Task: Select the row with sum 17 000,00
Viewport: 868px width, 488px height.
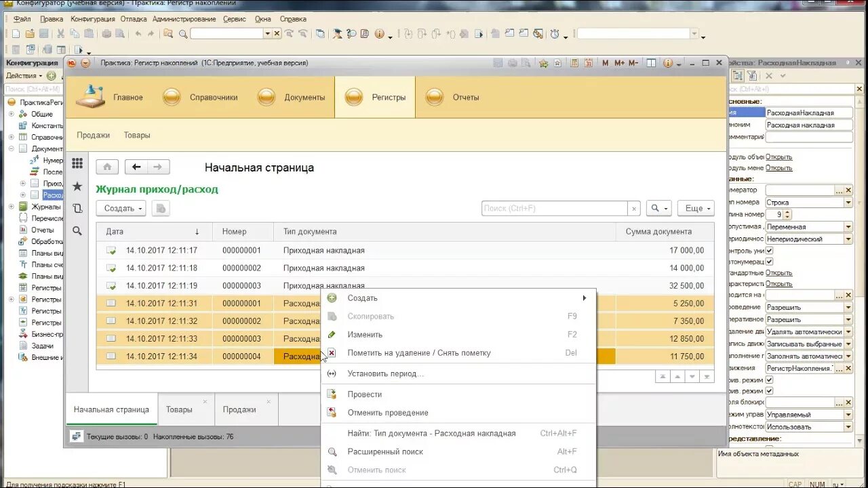Action: point(405,250)
